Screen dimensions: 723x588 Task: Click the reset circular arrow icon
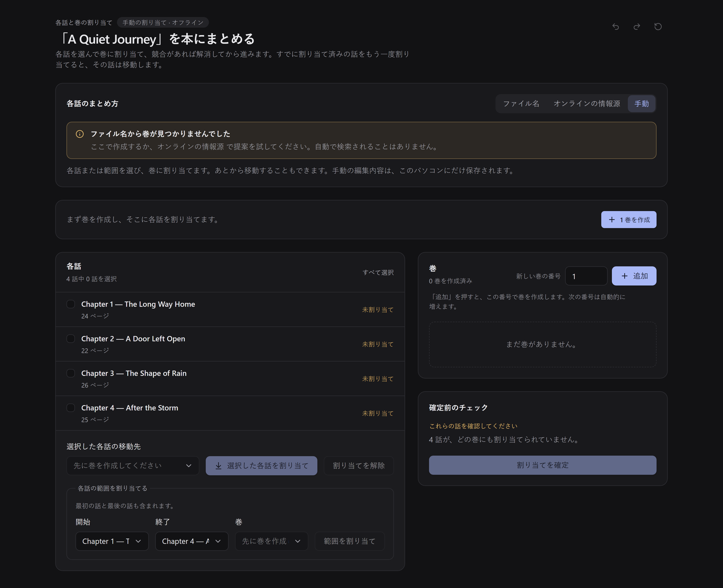point(658,26)
